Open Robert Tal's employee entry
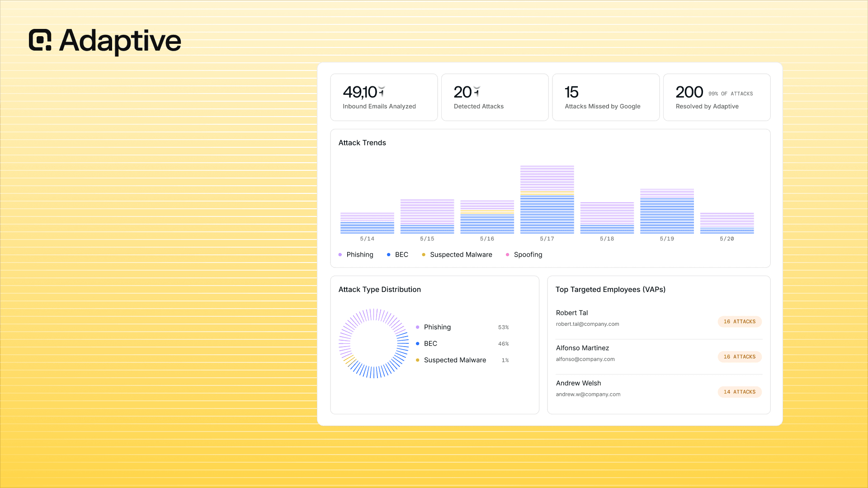This screenshot has width=868, height=488. pos(659,321)
